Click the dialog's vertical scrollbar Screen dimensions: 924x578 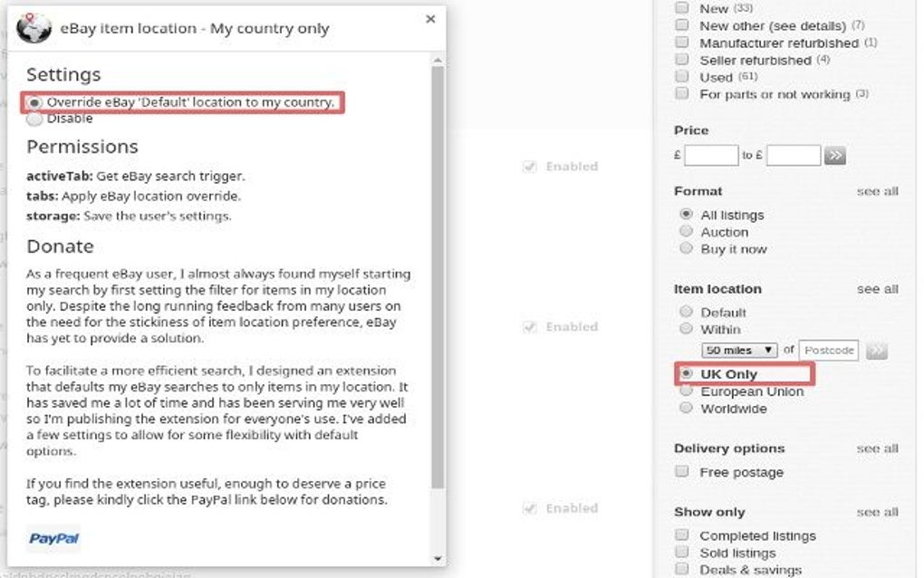[x=440, y=272]
